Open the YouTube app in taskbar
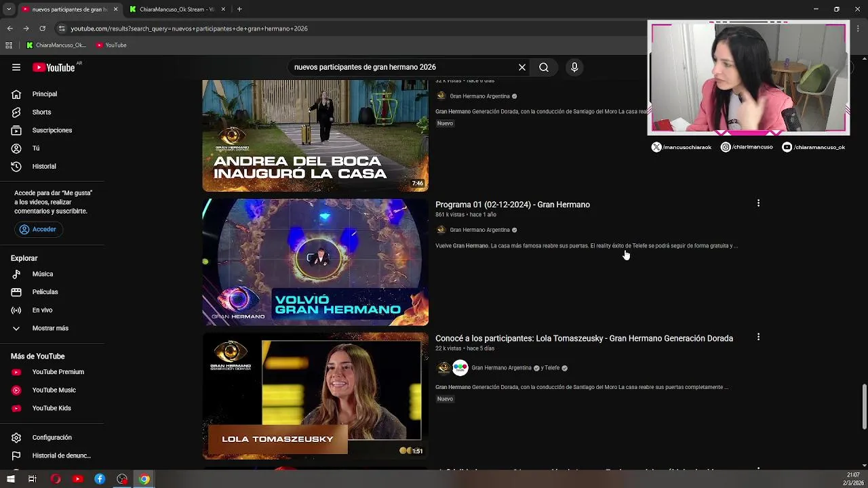 pos(78,479)
